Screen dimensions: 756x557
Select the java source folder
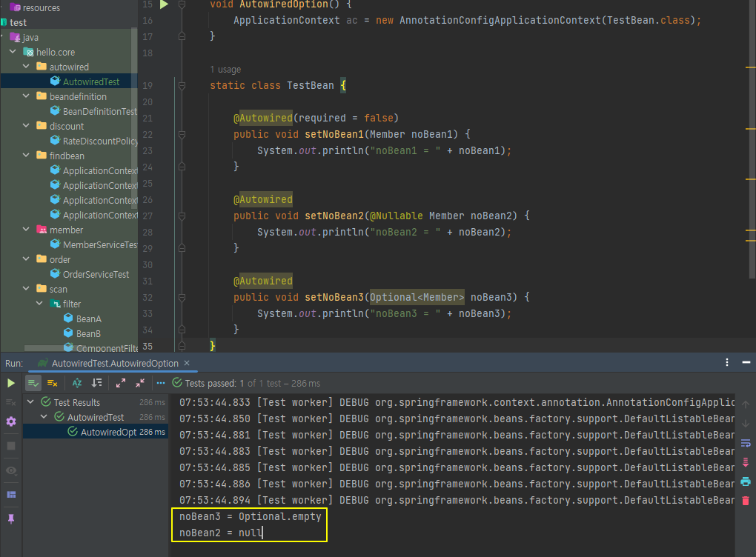pyautogui.click(x=24, y=37)
